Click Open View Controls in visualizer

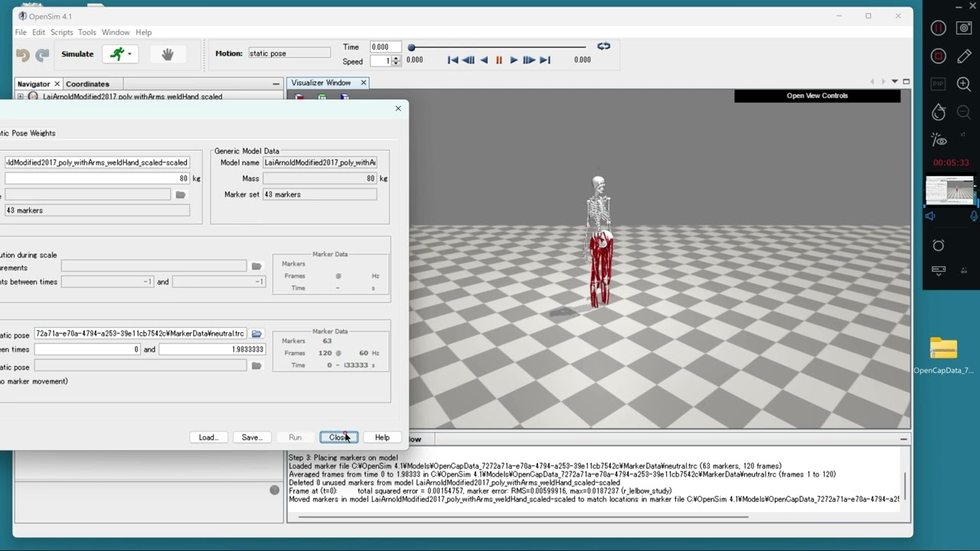817,96
